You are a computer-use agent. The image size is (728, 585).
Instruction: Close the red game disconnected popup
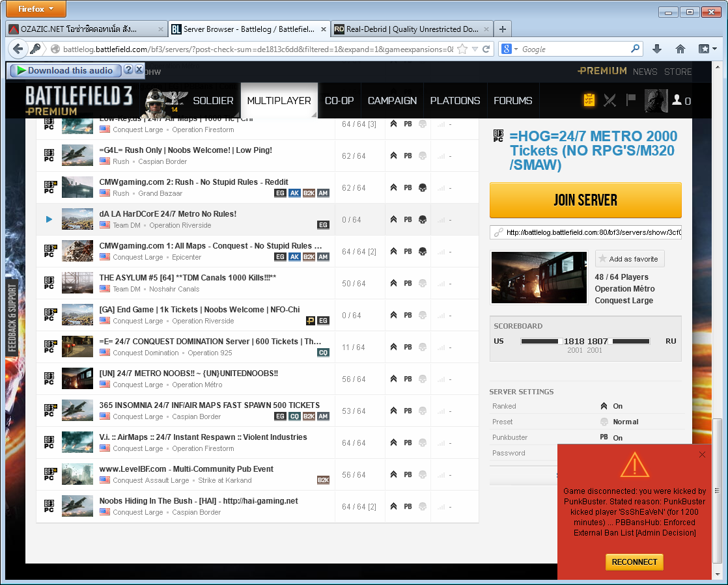tap(702, 455)
